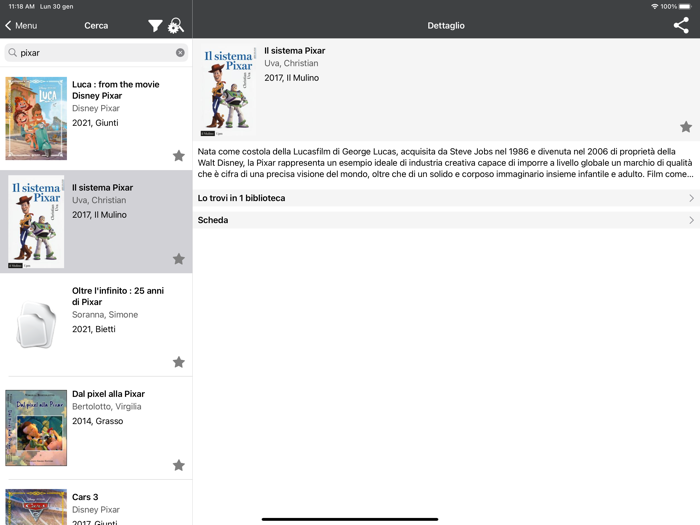Click Soranna, Simone author text
This screenshot has height=525, width=700.
105,315
